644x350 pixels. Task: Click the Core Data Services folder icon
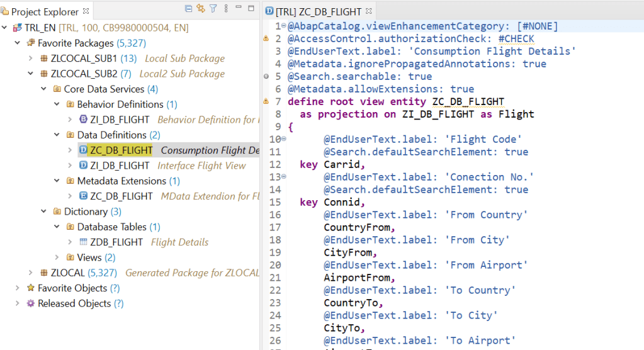(57, 89)
